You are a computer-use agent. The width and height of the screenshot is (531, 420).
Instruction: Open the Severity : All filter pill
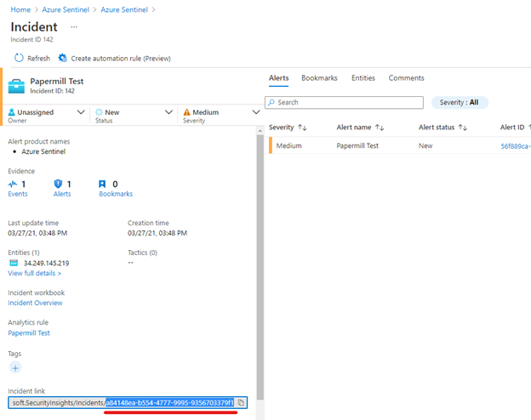click(460, 102)
